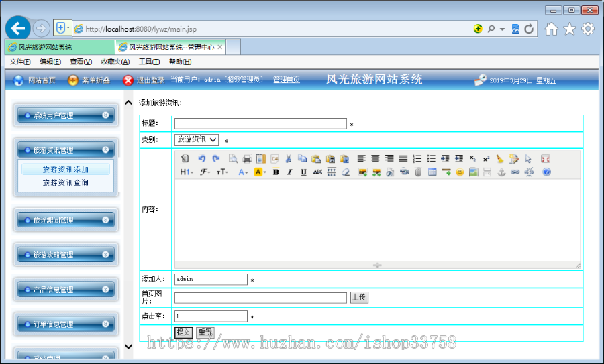Expand the 旅途趣闻管理 menu panel

66,220
